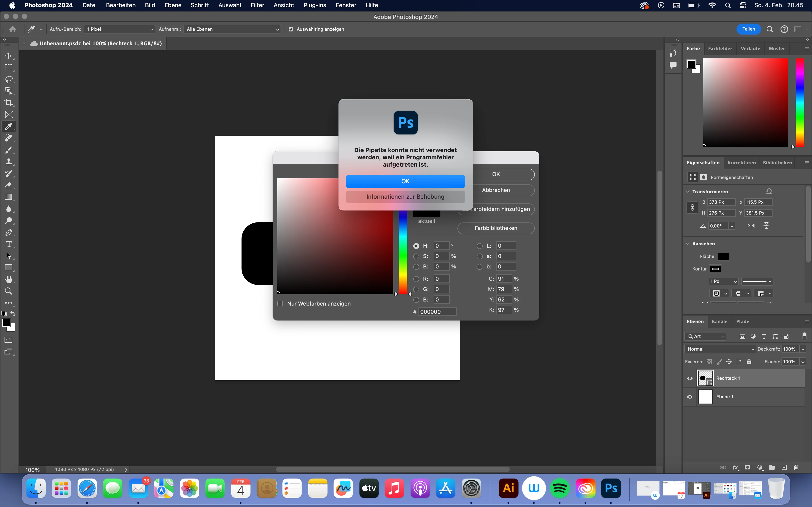Screen dimensions: 812x507
Task: Select the Brush tool
Action: (9, 150)
